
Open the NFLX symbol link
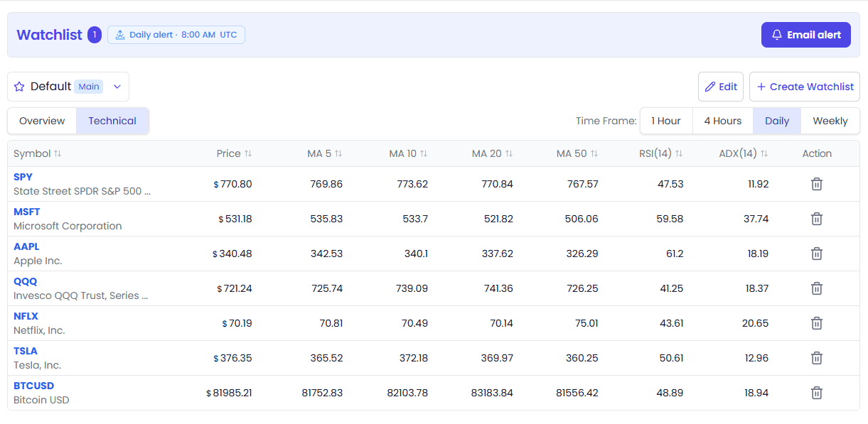26,316
